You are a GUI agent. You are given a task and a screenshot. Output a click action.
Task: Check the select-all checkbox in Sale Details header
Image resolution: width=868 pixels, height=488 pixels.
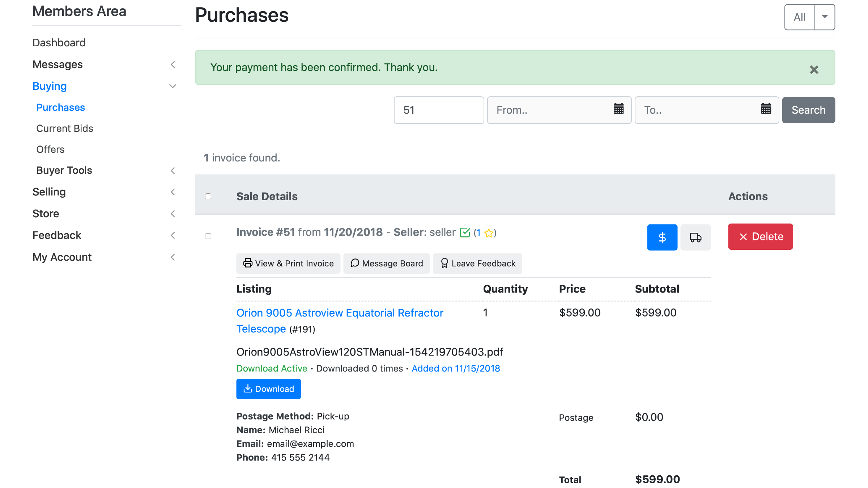208,196
